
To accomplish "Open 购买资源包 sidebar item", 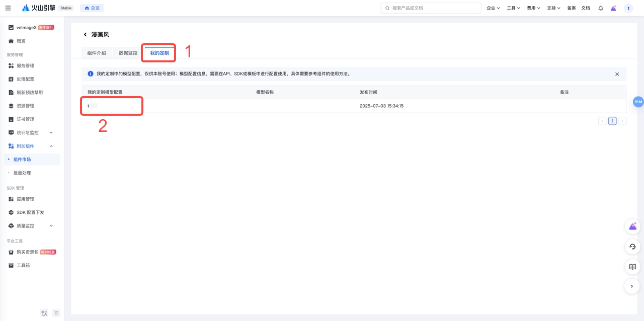I will click(x=27, y=252).
